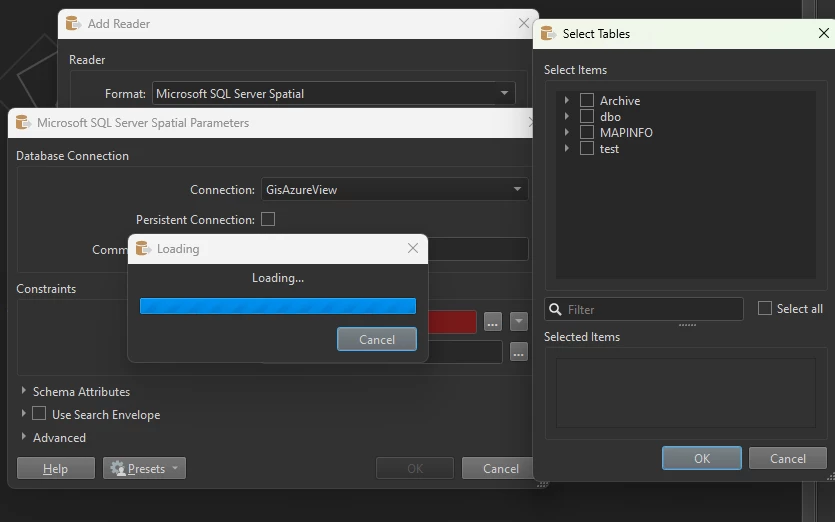
Task: Click the 'Loading...' status text
Action: click(x=278, y=278)
